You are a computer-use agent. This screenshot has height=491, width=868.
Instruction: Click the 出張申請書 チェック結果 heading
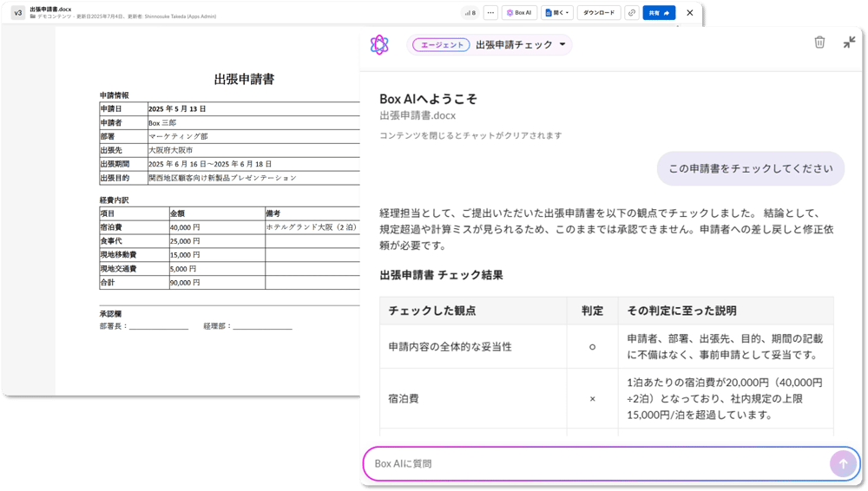[x=441, y=275]
